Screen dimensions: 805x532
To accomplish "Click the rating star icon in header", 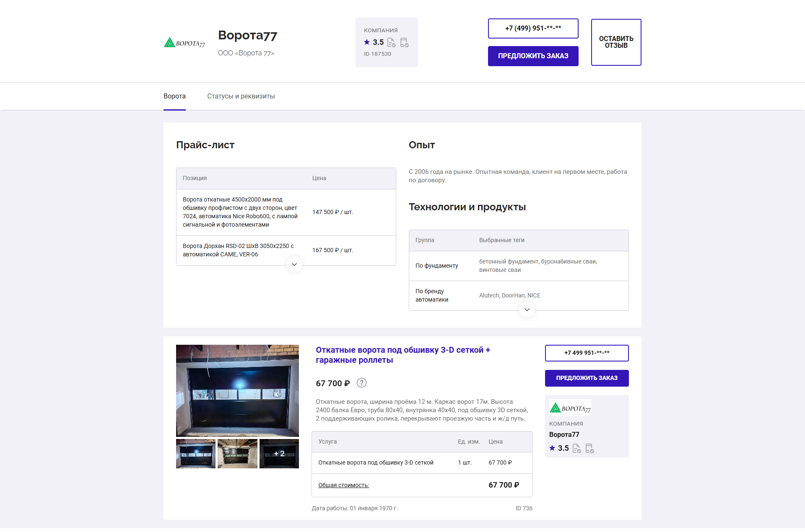I will point(367,42).
